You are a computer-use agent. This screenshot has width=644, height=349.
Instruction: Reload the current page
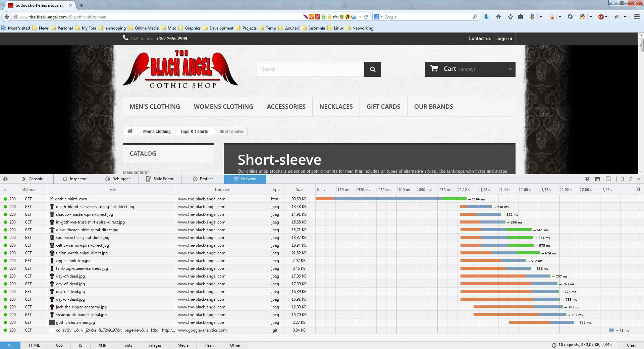366,17
